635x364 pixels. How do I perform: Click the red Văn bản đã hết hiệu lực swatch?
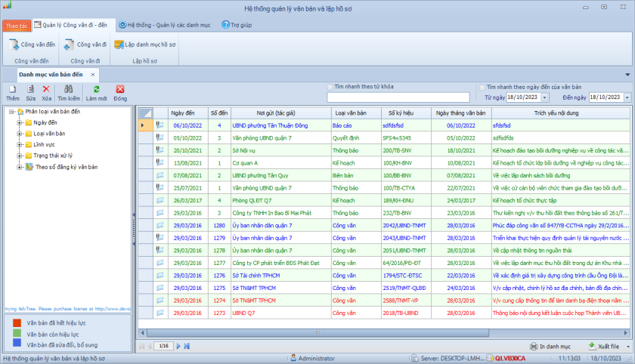coord(16,322)
